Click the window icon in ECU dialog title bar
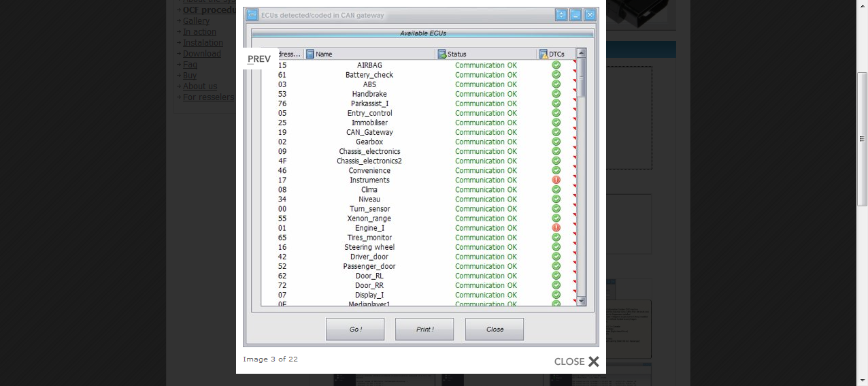868x386 pixels. [x=252, y=15]
